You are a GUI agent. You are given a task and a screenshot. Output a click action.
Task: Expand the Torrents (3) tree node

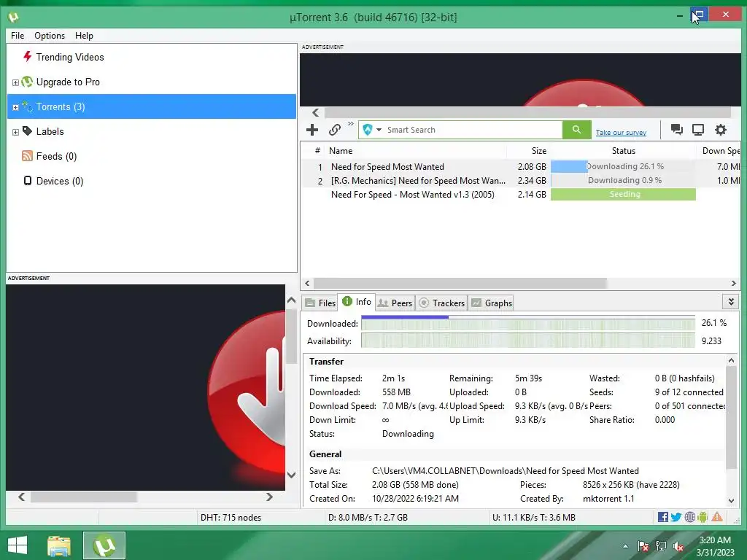point(15,107)
